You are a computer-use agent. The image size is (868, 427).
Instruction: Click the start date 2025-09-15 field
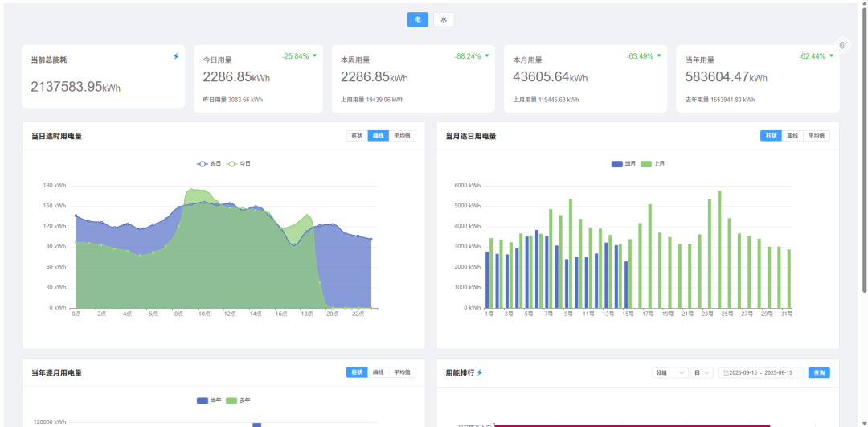point(743,373)
